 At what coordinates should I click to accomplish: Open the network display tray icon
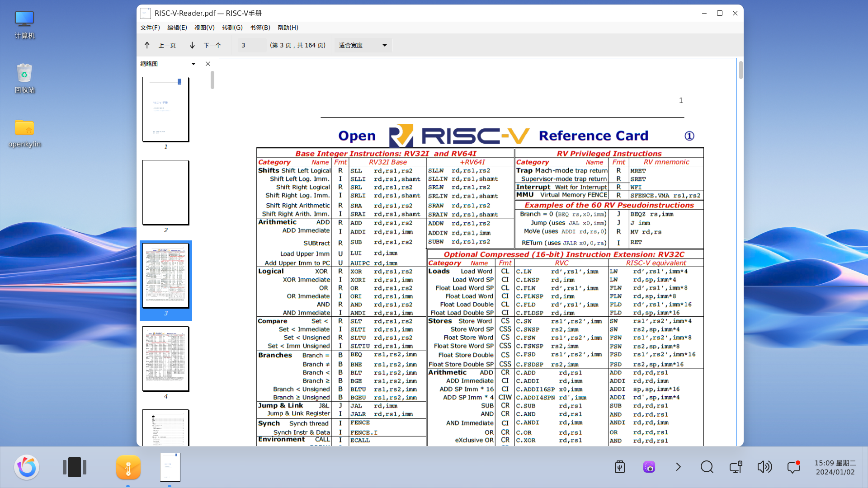pos(736,467)
